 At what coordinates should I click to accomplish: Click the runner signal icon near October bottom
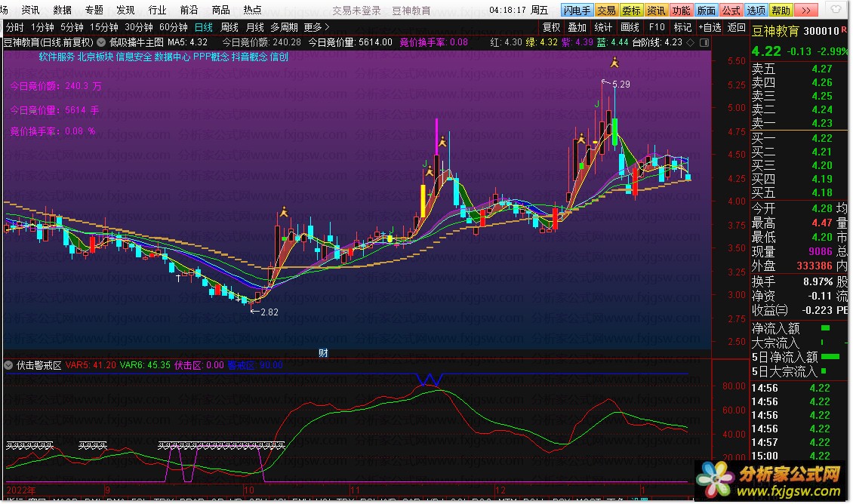tap(283, 212)
